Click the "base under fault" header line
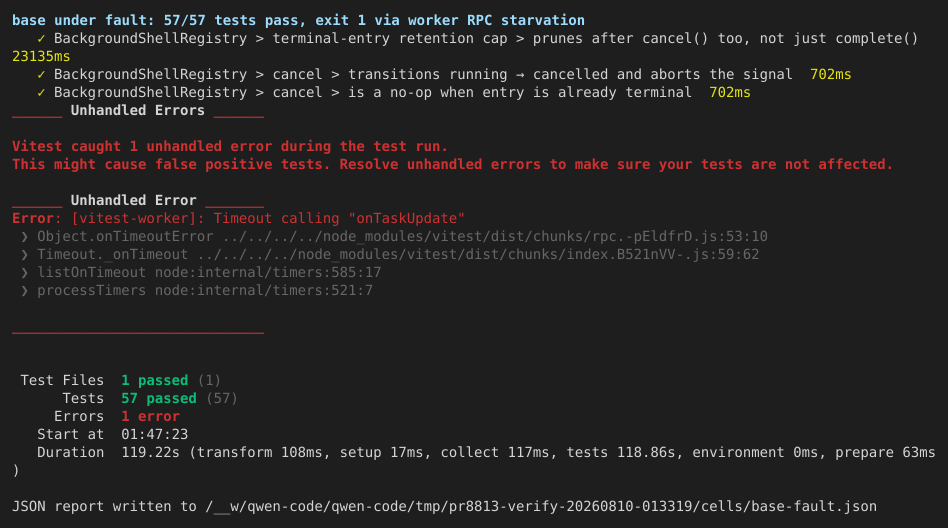The width and height of the screenshot is (948, 528). click(298, 21)
